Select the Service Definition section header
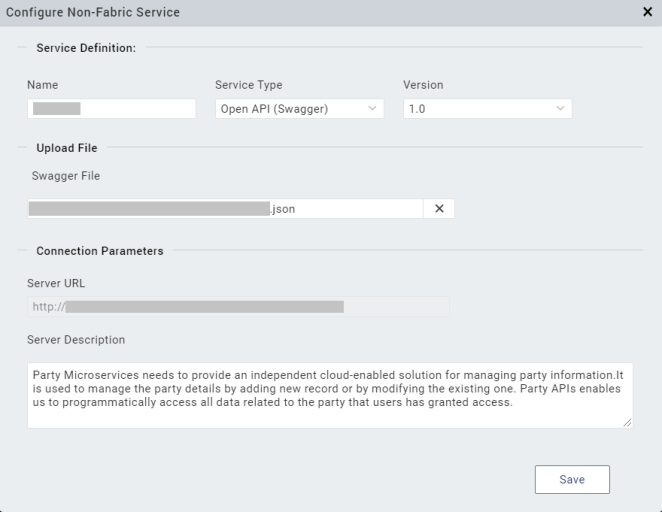The image size is (662, 512). pos(86,47)
